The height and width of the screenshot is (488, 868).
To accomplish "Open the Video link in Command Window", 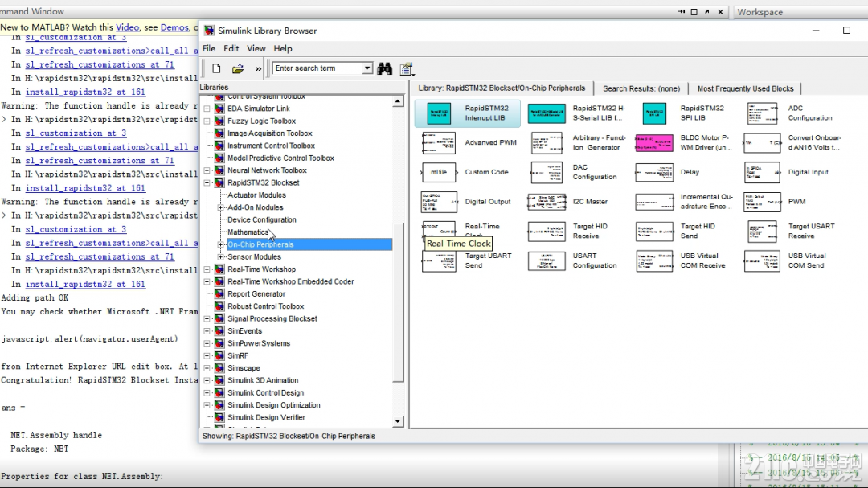I will tap(127, 27).
